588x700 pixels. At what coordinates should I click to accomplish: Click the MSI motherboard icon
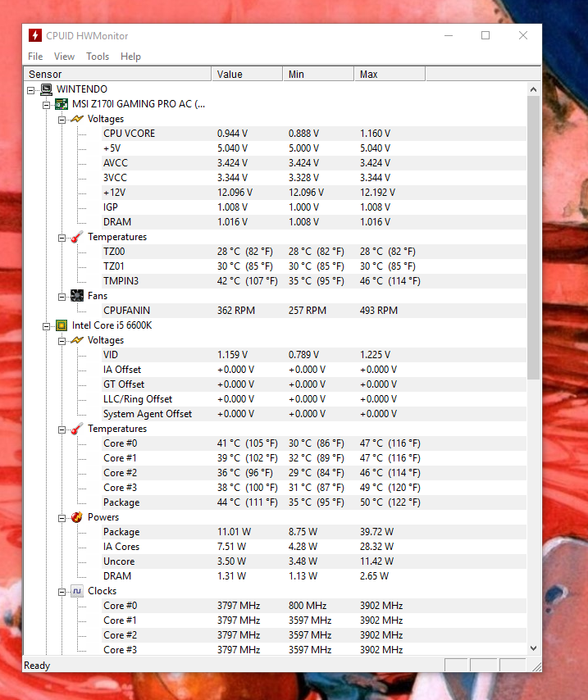pos(62,104)
